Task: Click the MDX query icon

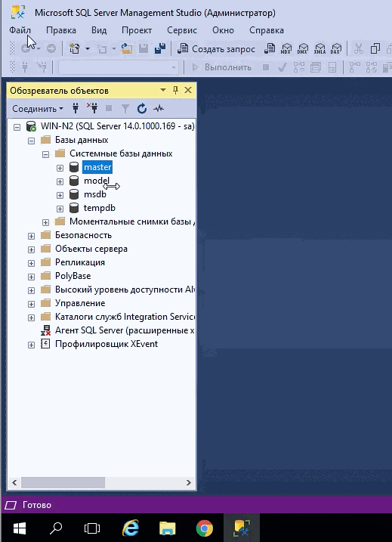Action: [x=286, y=48]
